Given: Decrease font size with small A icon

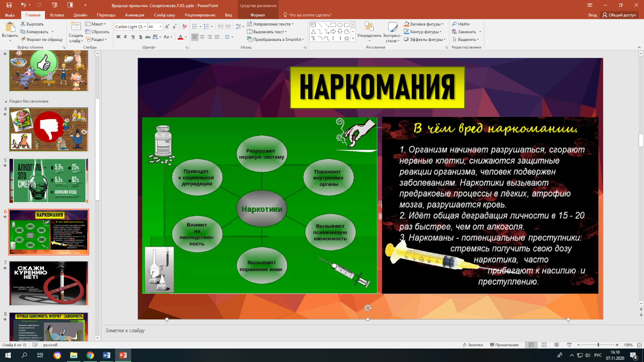Looking at the screenshot, I should pos(174,27).
